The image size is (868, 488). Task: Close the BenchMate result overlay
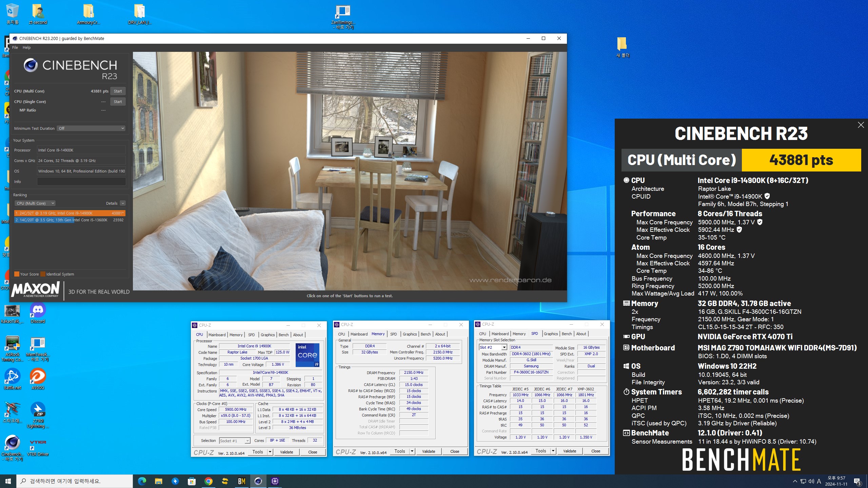click(x=861, y=125)
